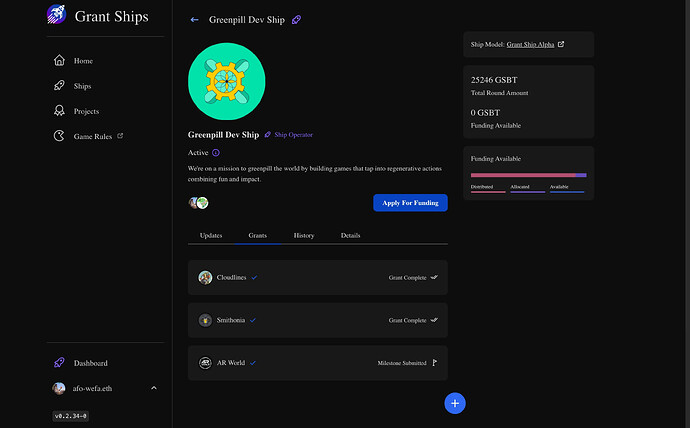Open the Ships rocket icon in sidebar
The width and height of the screenshot is (690, 428).
click(x=59, y=85)
